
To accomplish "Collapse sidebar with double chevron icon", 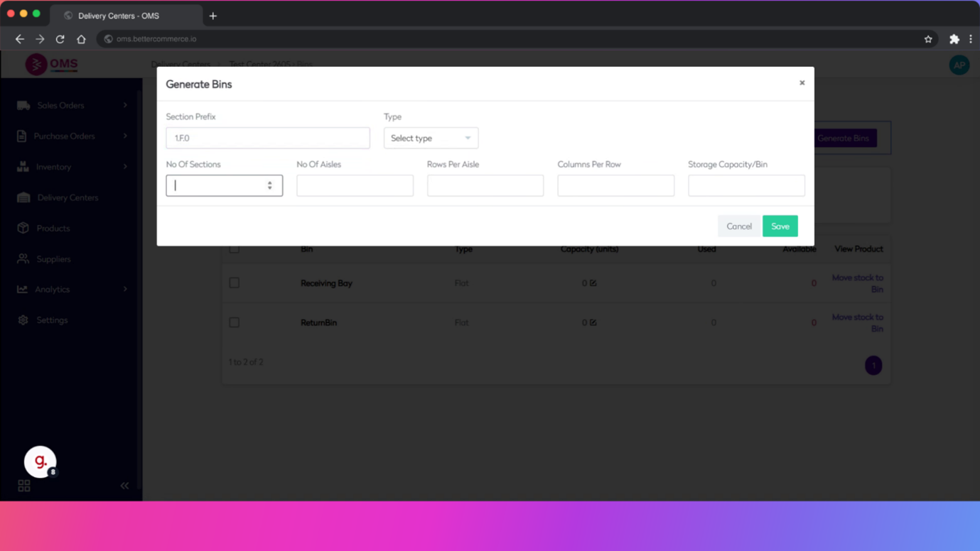I will tap(124, 486).
